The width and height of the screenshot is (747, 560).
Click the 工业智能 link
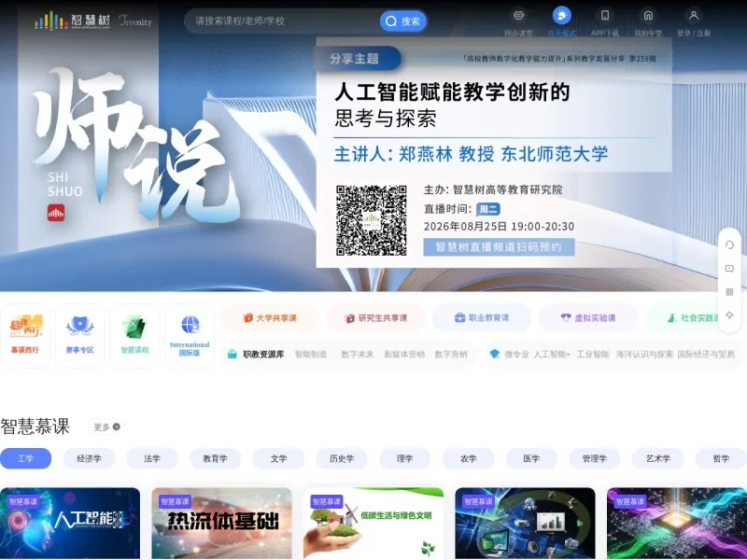593,355
